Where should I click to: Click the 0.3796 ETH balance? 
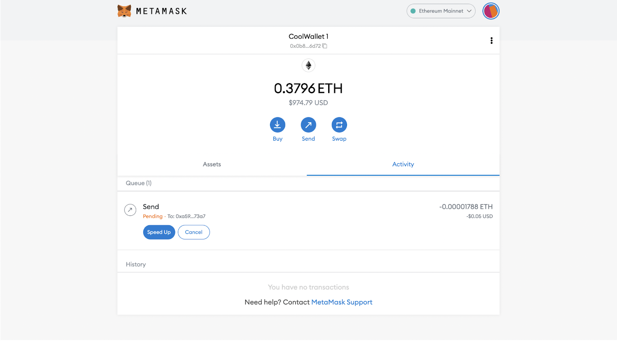(x=308, y=89)
